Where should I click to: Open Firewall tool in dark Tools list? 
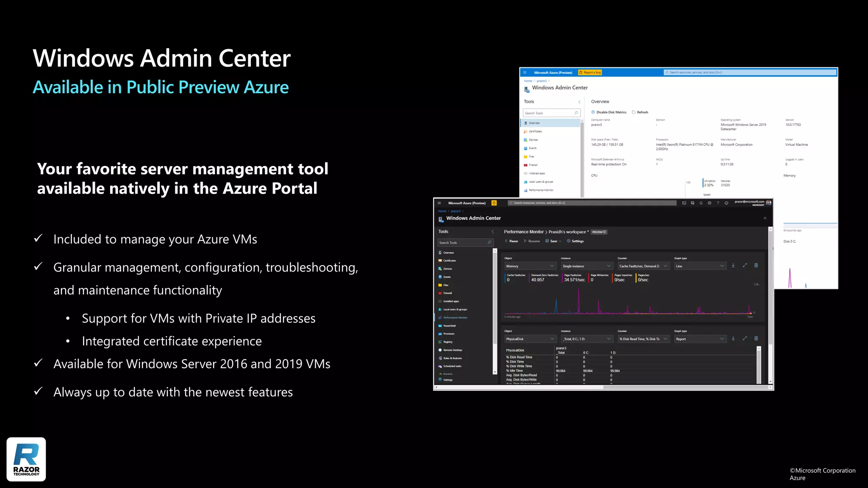448,293
